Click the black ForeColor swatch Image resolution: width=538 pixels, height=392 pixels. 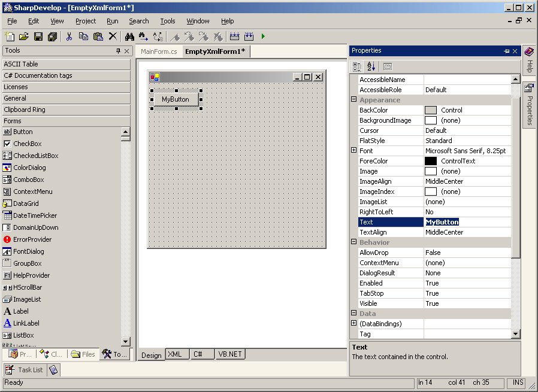431,161
